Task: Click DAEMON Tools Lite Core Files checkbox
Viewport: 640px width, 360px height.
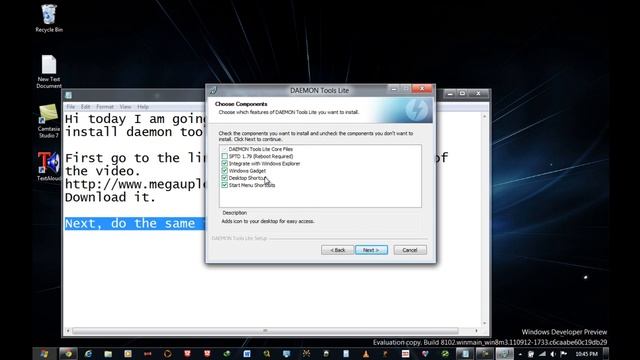Action: [x=224, y=149]
